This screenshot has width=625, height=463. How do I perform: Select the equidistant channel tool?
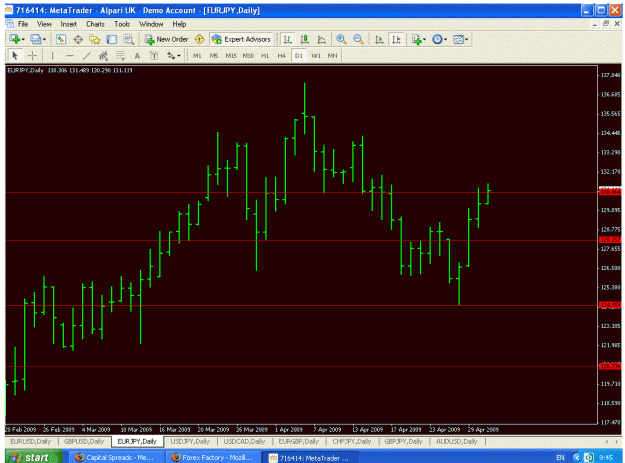tap(103, 56)
